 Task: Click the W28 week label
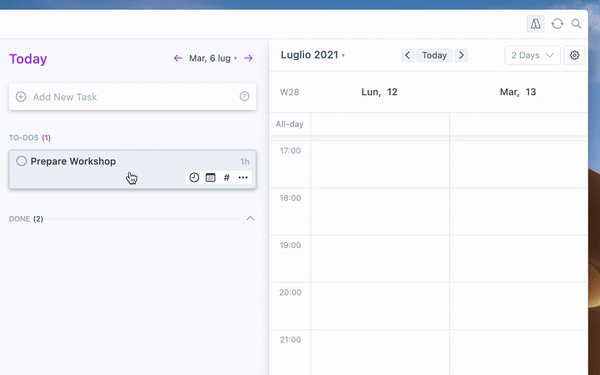tap(290, 92)
